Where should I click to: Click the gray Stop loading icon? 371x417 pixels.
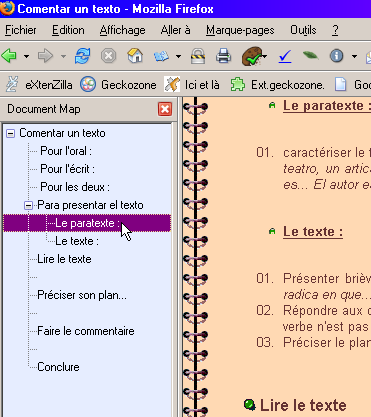tap(109, 56)
